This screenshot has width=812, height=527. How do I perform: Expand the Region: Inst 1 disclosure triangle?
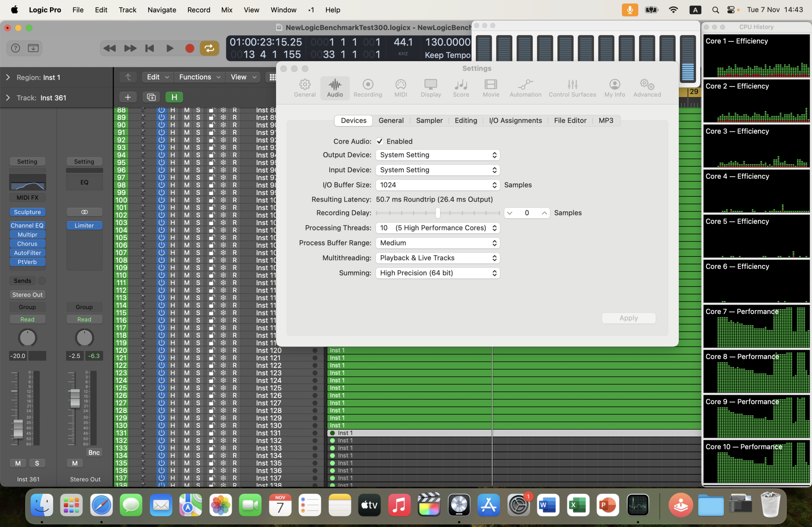coord(8,77)
